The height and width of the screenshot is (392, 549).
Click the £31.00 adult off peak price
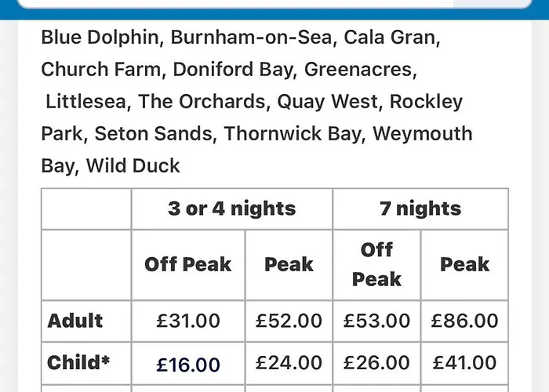pyautogui.click(x=188, y=321)
